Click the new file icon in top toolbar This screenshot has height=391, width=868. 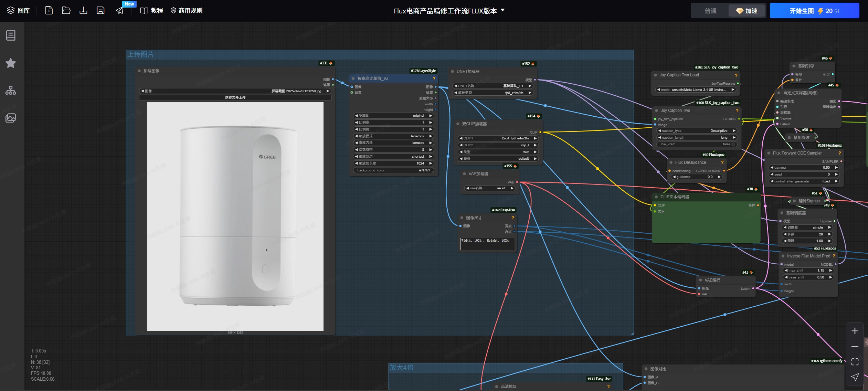point(49,10)
